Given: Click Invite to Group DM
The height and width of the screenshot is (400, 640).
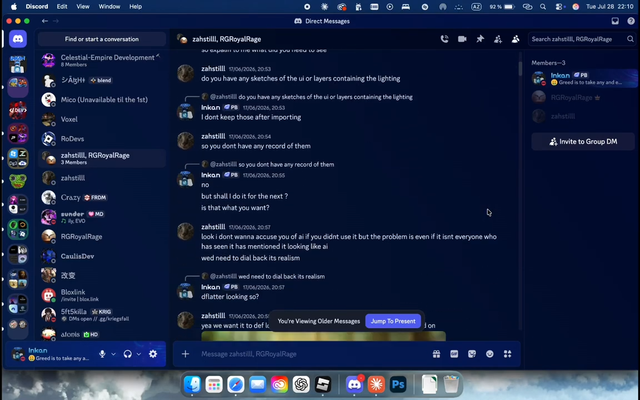Looking at the screenshot, I should coord(583,142).
